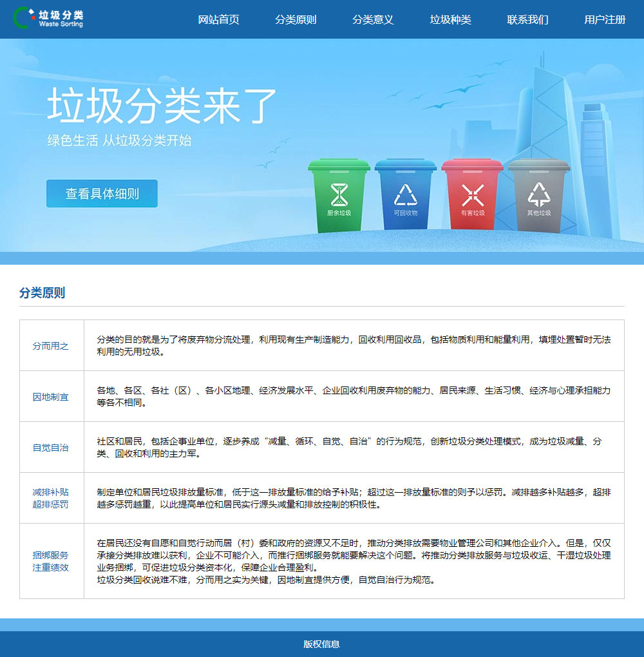Click the 自觉自治 principle label
This screenshot has width=644, height=657.
(x=51, y=448)
